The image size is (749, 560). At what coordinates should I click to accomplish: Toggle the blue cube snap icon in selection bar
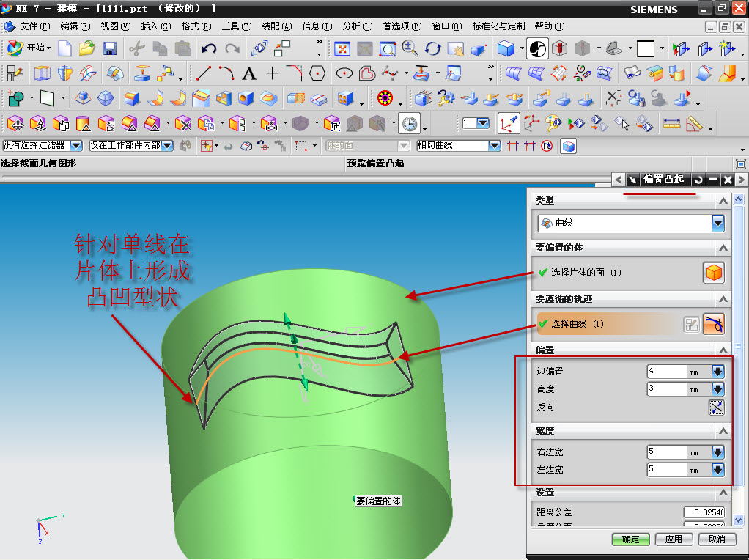coord(568,146)
